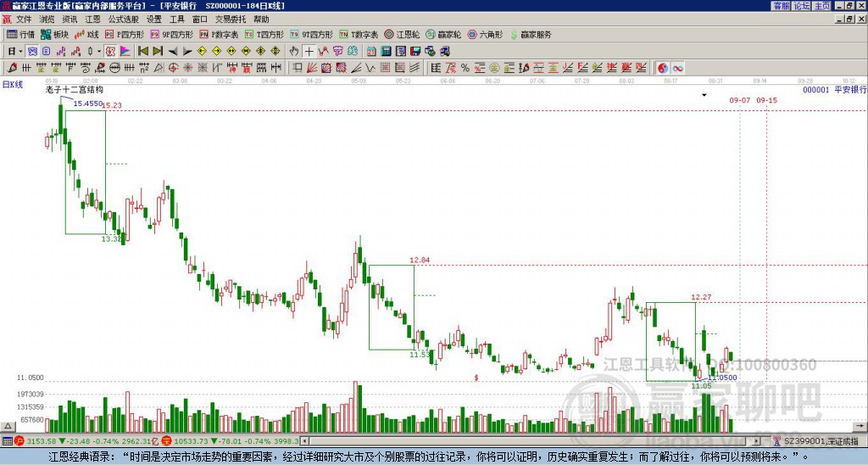The height and width of the screenshot is (465, 868).
Task: Open the 六角形 hexagon tool
Action: tap(486, 34)
